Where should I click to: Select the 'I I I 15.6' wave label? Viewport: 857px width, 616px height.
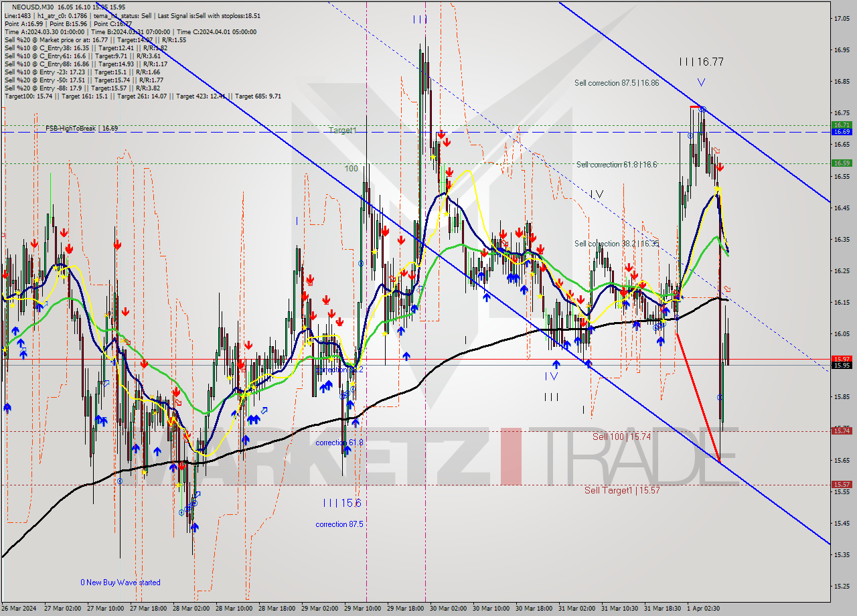[341, 503]
